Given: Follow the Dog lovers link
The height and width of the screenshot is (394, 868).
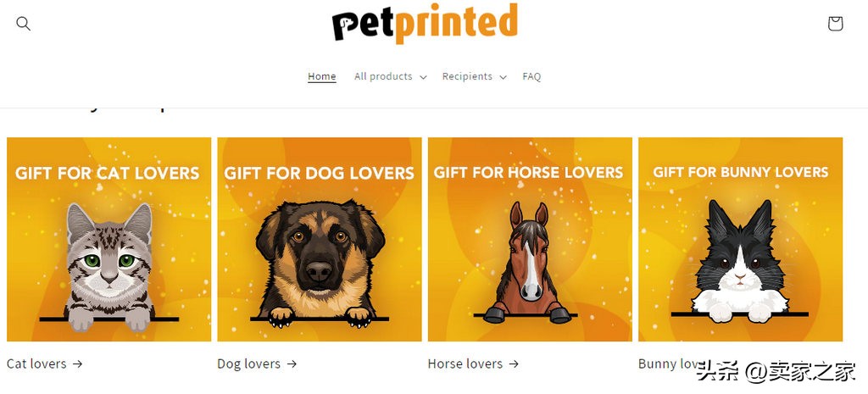Looking at the screenshot, I should (248, 363).
